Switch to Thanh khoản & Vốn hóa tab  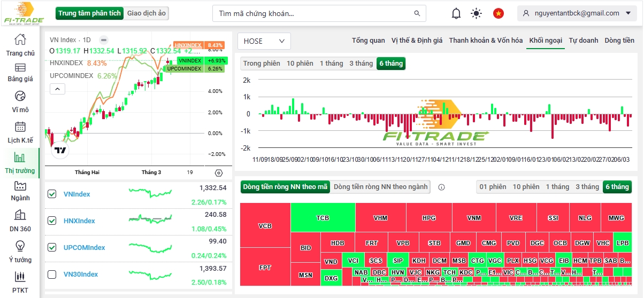(x=486, y=41)
